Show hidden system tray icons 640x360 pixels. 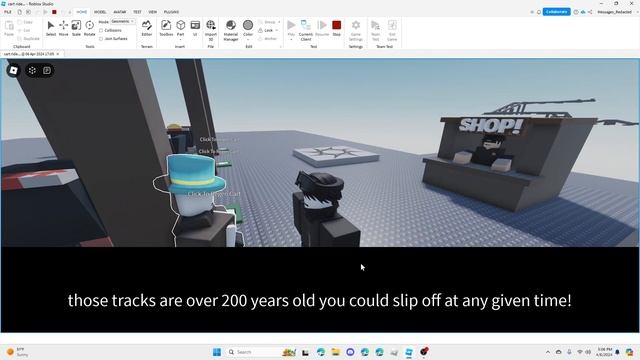coord(548,352)
